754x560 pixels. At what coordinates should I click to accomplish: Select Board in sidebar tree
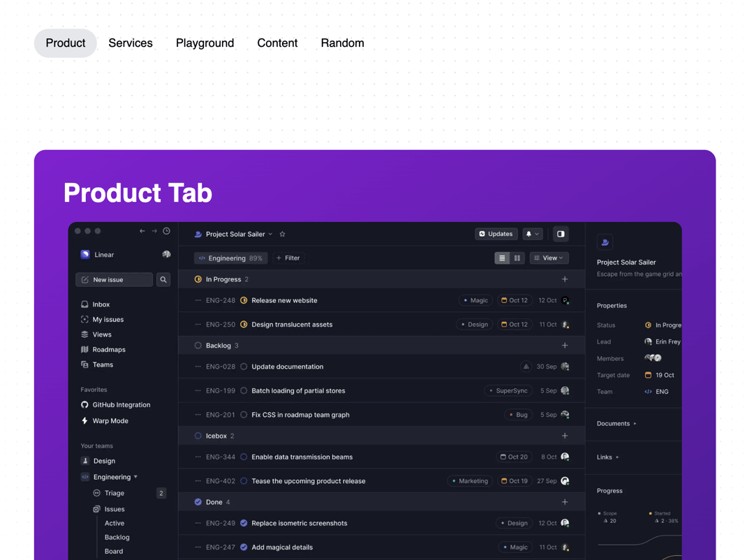pos(114,552)
